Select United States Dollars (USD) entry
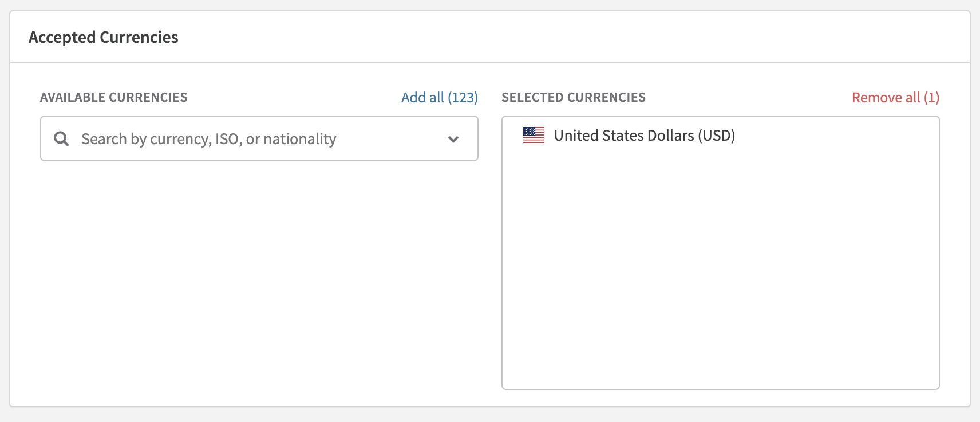The width and height of the screenshot is (980, 422). pyautogui.click(x=644, y=136)
